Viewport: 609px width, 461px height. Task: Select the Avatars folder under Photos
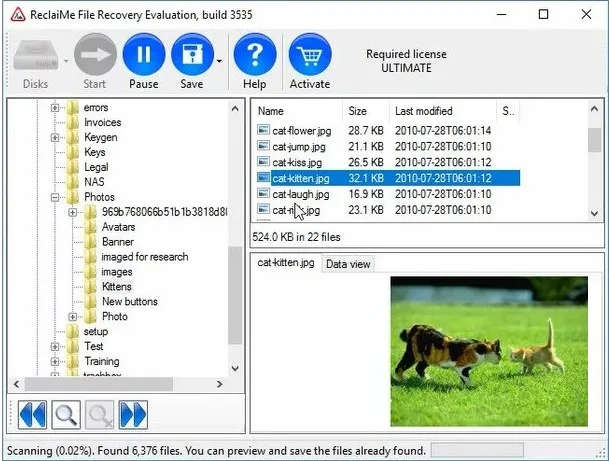[118, 227]
